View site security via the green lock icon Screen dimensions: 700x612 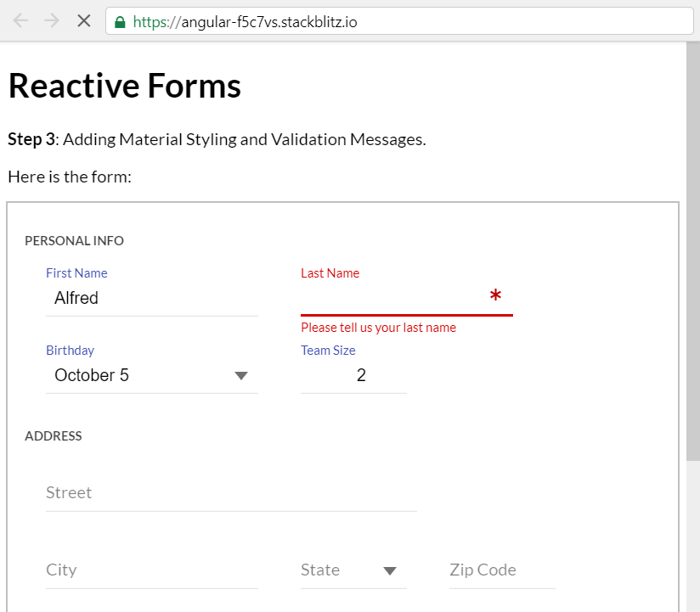[118, 20]
